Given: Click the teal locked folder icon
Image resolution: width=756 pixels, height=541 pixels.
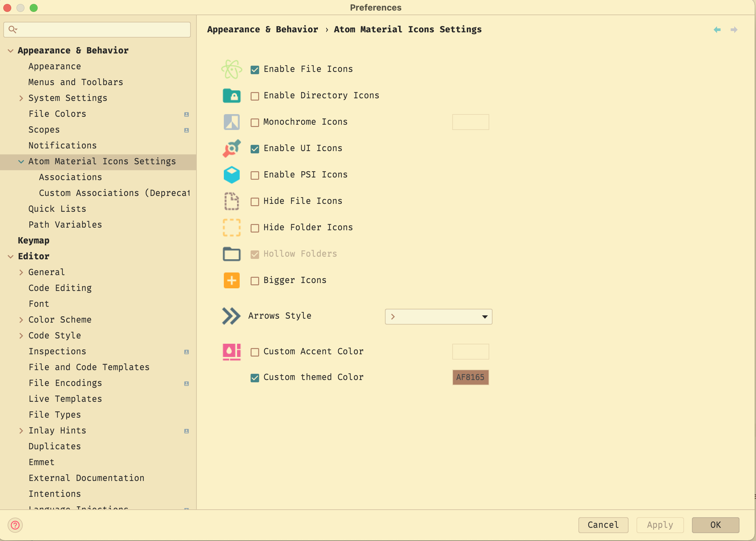Looking at the screenshot, I should click(x=232, y=96).
